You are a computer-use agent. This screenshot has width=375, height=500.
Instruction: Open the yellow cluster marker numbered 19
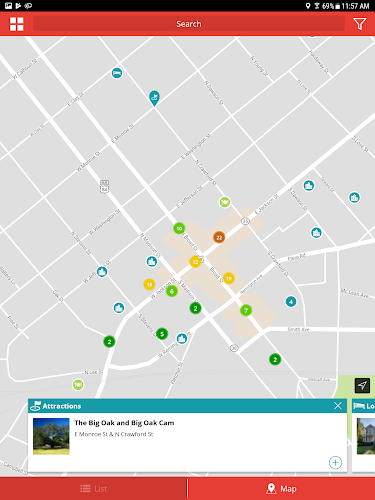pyautogui.click(x=229, y=278)
